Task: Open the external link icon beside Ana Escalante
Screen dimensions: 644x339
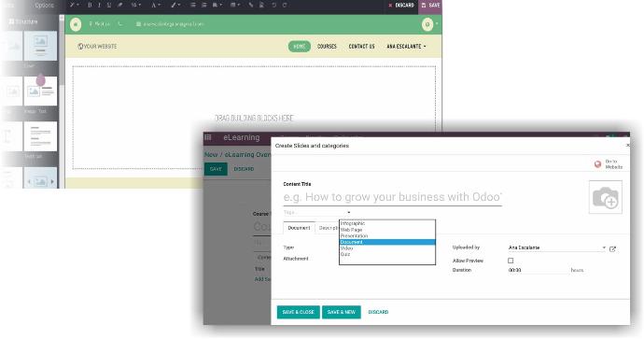Action: tap(612, 249)
